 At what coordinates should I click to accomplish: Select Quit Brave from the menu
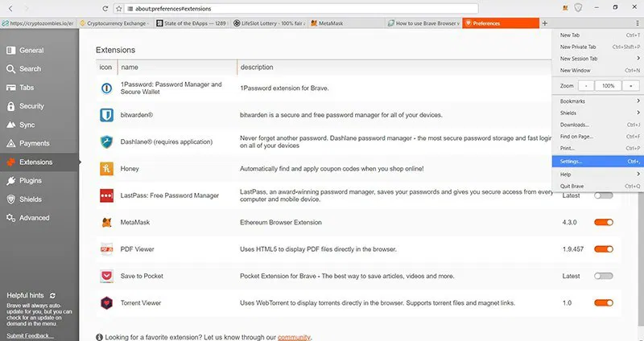coord(598,187)
